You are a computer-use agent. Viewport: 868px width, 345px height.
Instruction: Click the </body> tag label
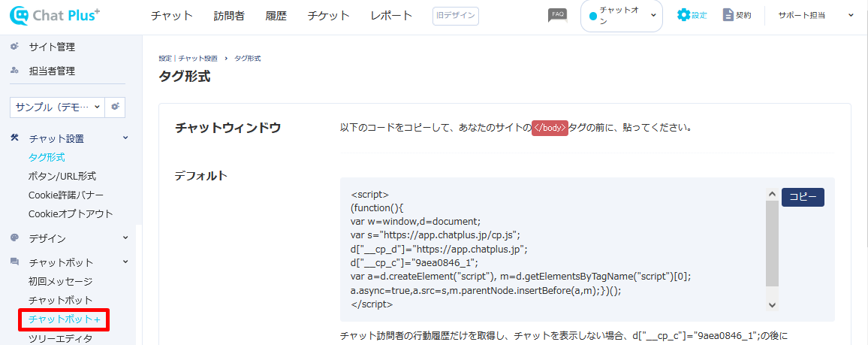point(550,128)
